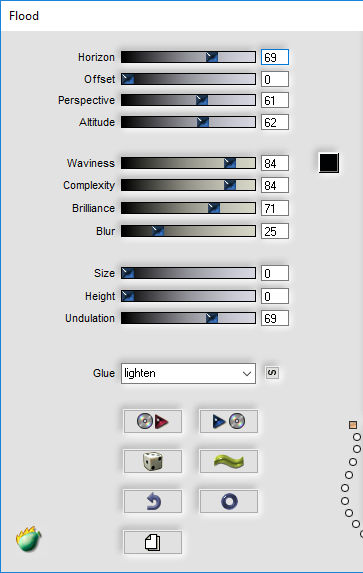The width and height of the screenshot is (363, 573).
Task: Click the green wave ripple button
Action: pos(228,461)
